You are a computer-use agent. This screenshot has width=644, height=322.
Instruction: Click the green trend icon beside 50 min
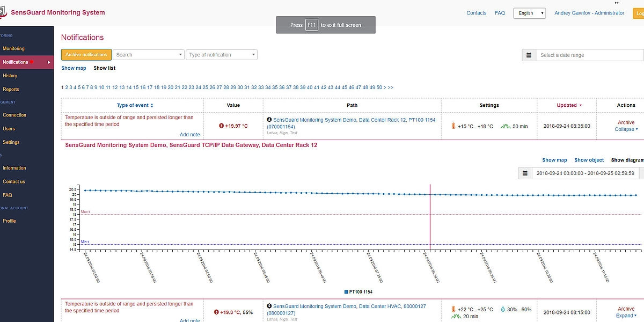tap(505, 126)
